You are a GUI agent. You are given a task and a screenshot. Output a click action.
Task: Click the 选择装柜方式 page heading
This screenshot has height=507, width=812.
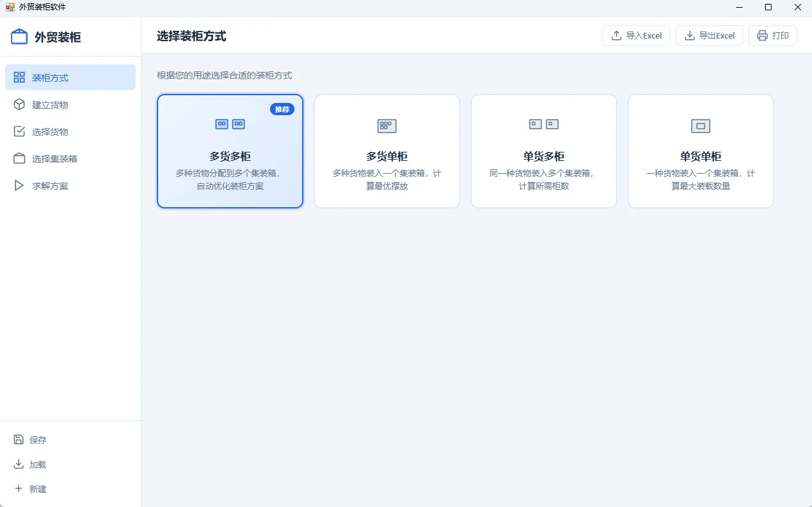pyautogui.click(x=192, y=36)
